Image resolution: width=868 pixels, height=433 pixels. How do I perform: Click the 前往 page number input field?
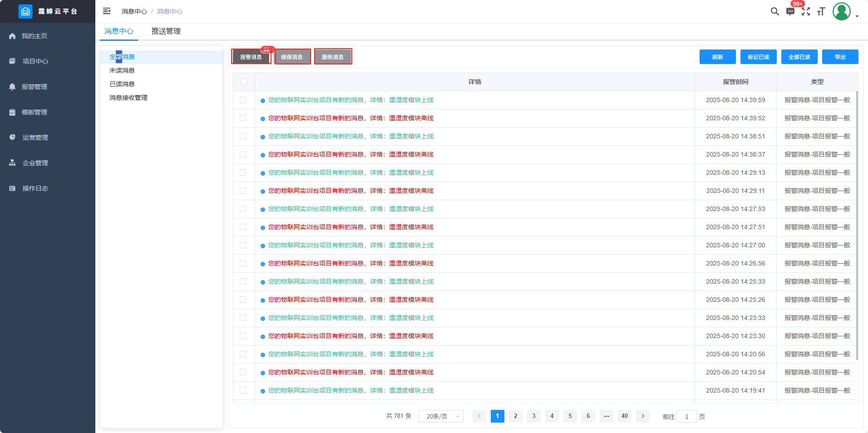point(686,416)
